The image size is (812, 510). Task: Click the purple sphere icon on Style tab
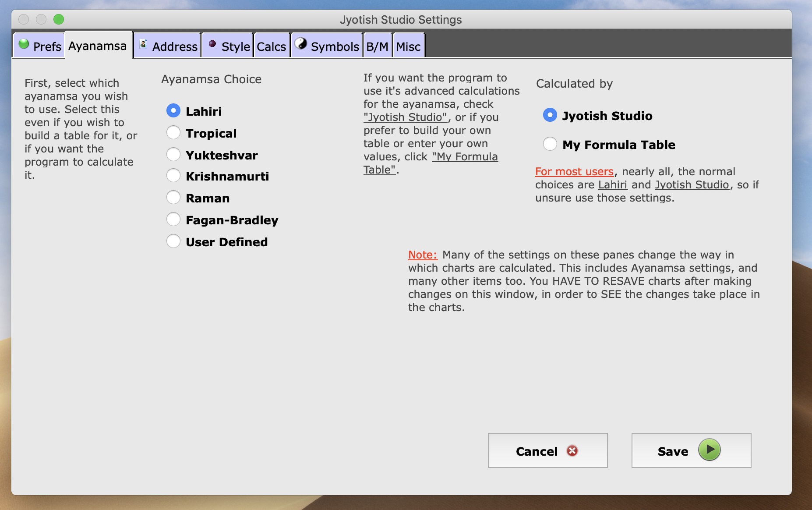pos(212,43)
